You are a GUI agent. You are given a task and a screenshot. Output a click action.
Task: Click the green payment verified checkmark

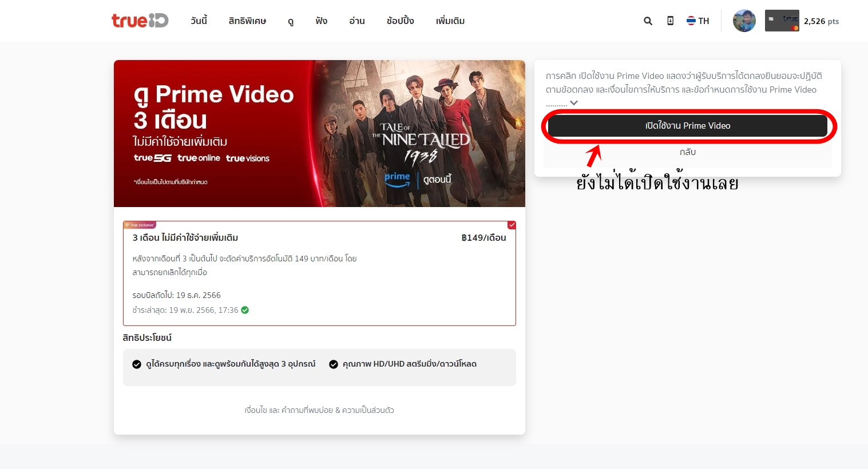pyautogui.click(x=245, y=310)
